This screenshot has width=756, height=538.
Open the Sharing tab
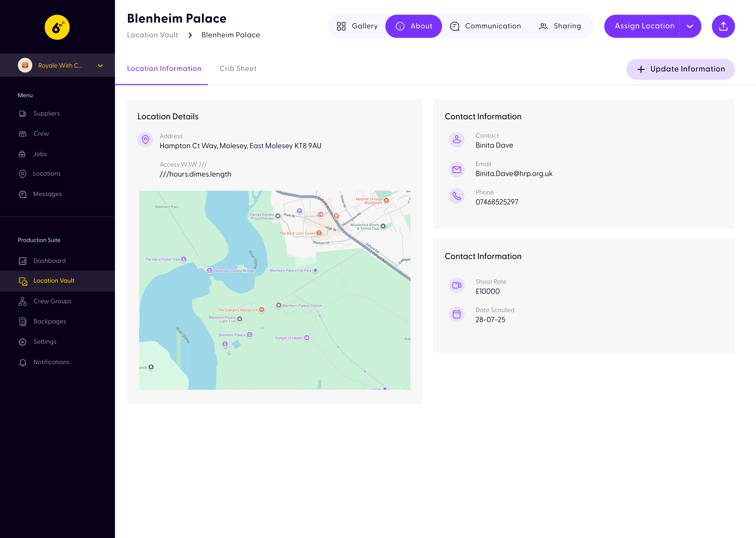coord(560,26)
